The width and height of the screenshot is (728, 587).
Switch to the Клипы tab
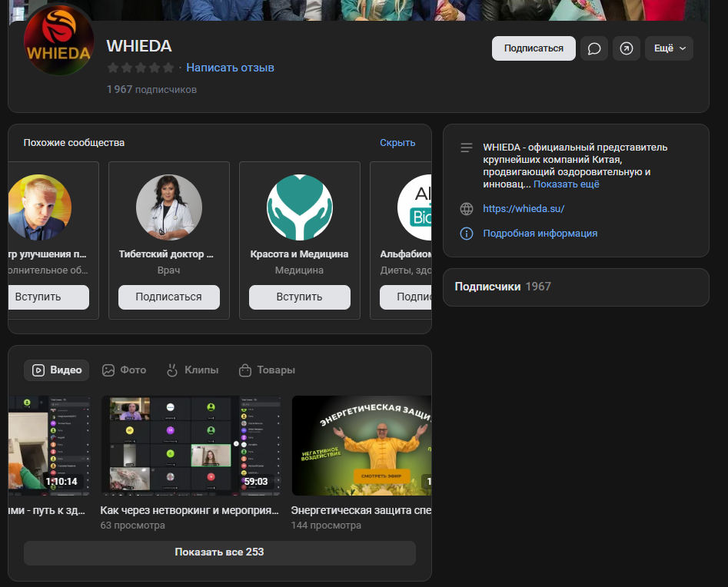(x=192, y=370)
